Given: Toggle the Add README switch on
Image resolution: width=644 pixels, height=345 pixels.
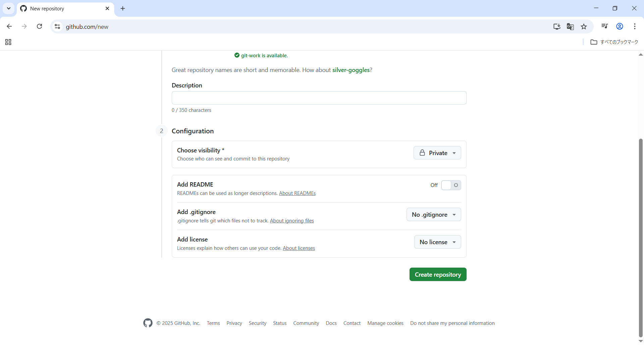Looking at the screenshot, I should (451, 185).
